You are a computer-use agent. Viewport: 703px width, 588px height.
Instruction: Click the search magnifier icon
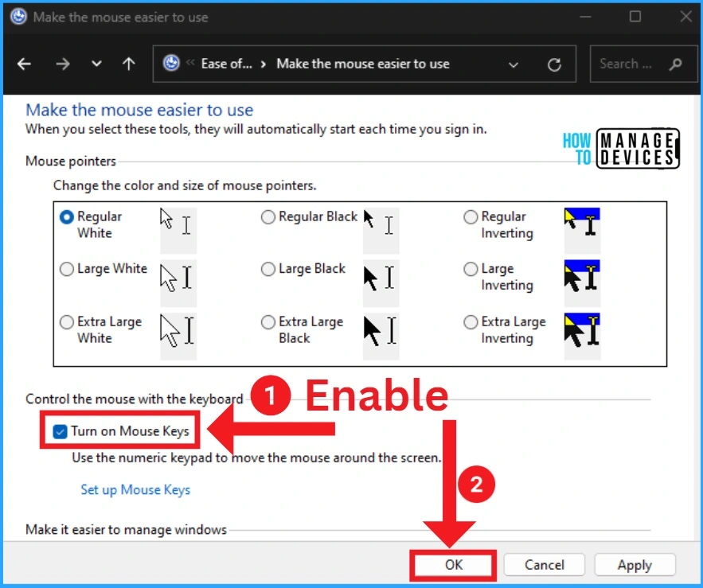(x=676, y=64)
